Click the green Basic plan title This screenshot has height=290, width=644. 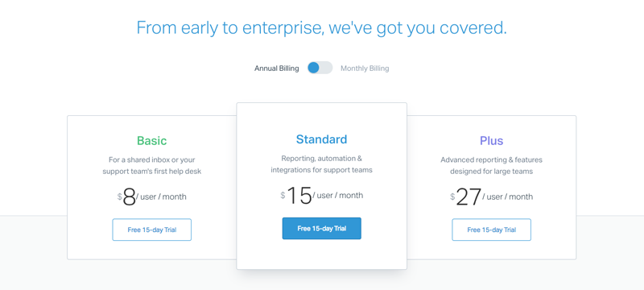click(x=151, y=140)
